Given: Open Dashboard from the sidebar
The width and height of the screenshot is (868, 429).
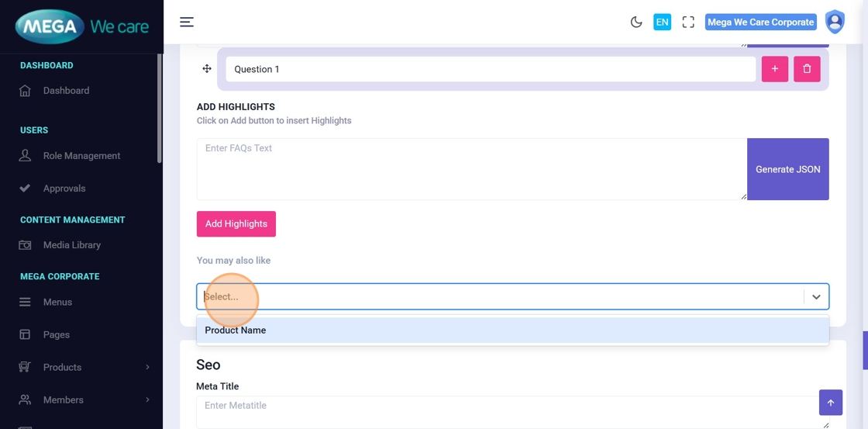Looking at the screenshot, I should click(66, 91).
